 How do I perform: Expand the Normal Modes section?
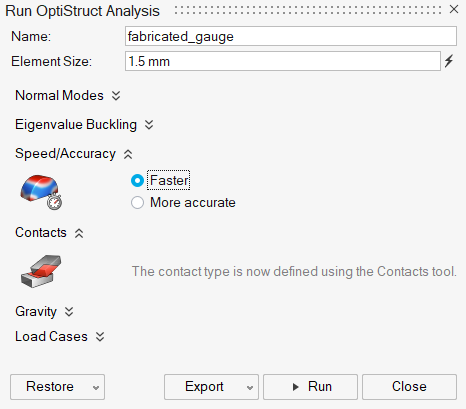(116, 96)
